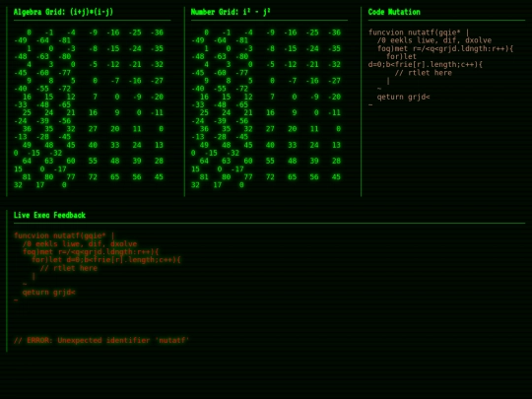Viewport: 532px width, 399px height.
Task: Click value 72 in the Algebra Grid
Action: pyautogui.click(x=93, y=177)
